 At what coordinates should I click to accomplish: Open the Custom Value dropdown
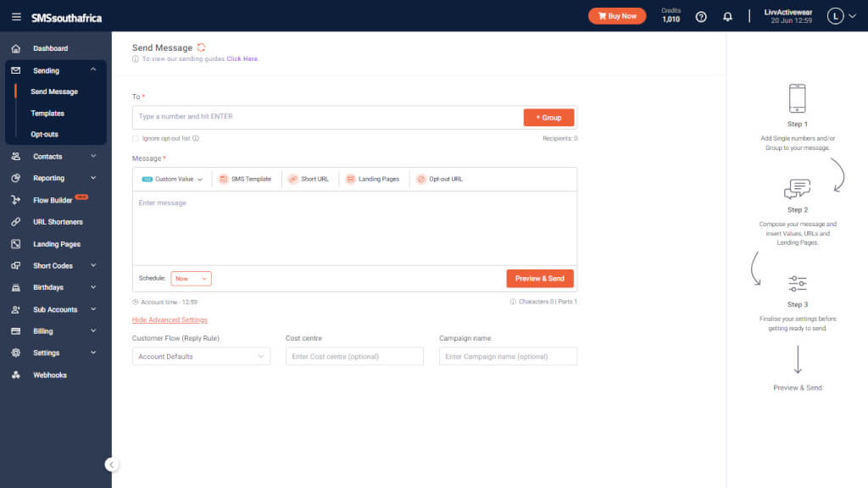pos(172,180)
